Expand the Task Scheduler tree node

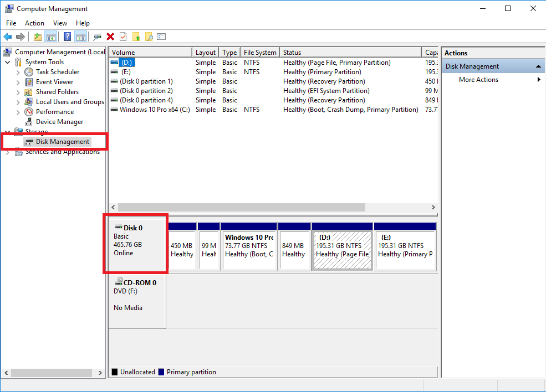click(18, 72)
